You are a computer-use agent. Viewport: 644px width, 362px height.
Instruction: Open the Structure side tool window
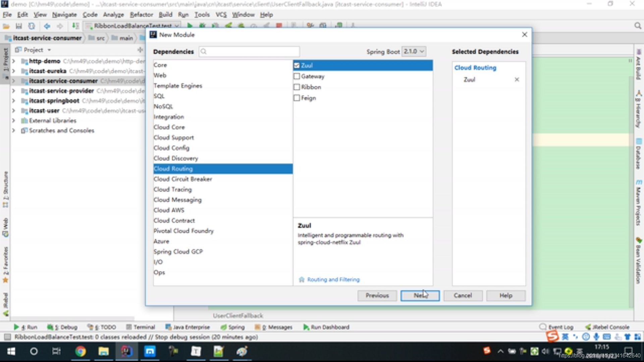[x=6, y=189]
